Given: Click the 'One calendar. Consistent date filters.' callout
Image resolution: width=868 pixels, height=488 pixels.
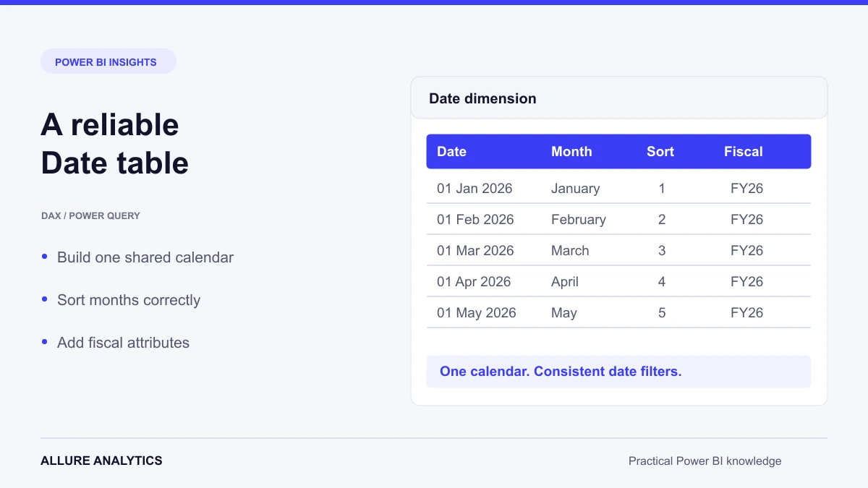Looking at the screenshot, I should point(618,372).
